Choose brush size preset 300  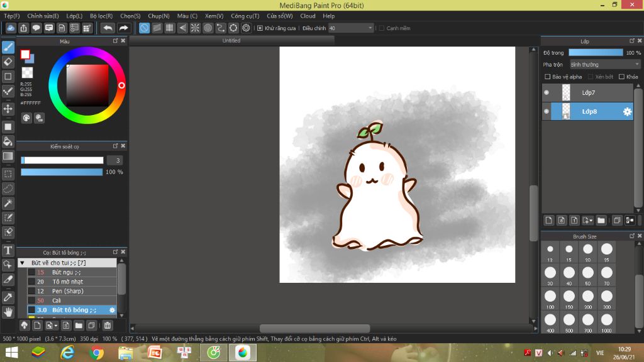[607, 299]
